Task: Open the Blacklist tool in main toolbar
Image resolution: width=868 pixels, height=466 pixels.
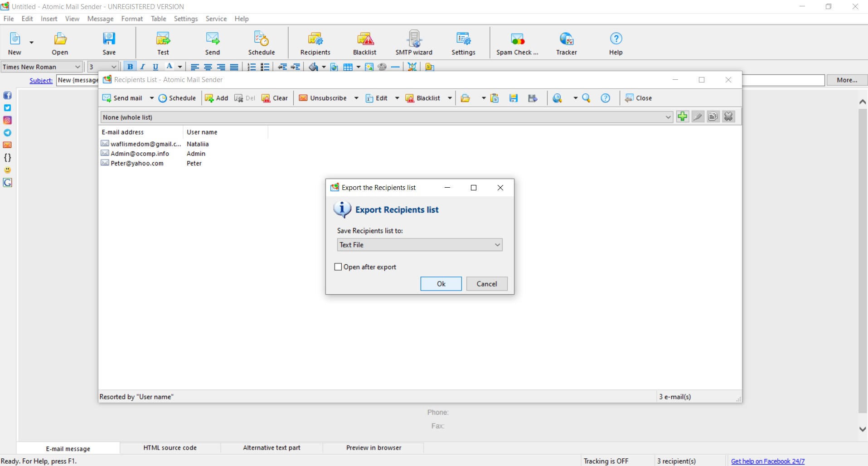Action: point(365,44)
